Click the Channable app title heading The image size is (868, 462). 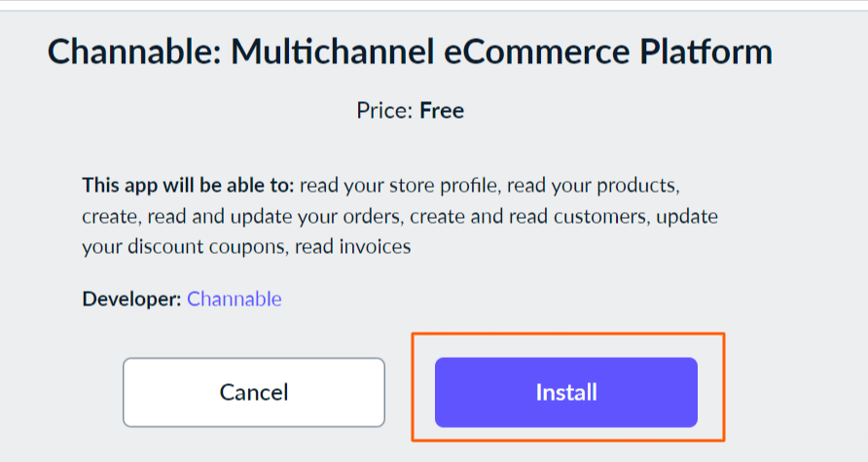(410, 52)
